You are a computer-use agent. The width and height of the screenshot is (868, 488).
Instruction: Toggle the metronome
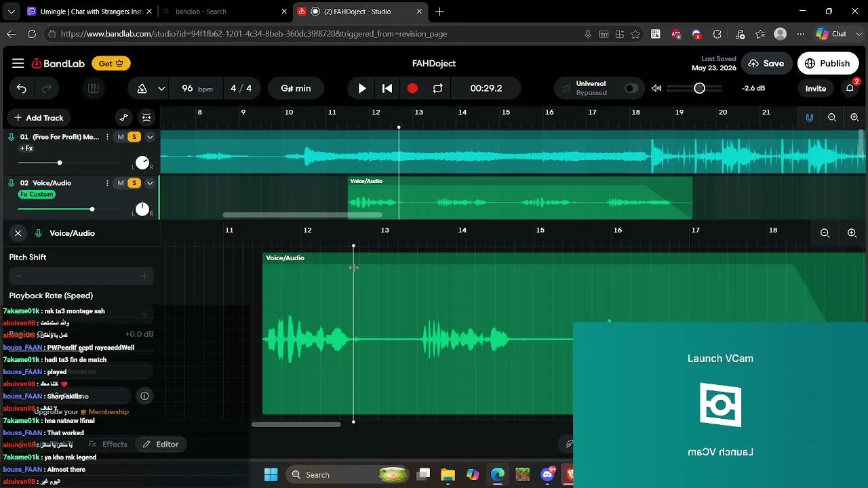(x=142, y=88)
